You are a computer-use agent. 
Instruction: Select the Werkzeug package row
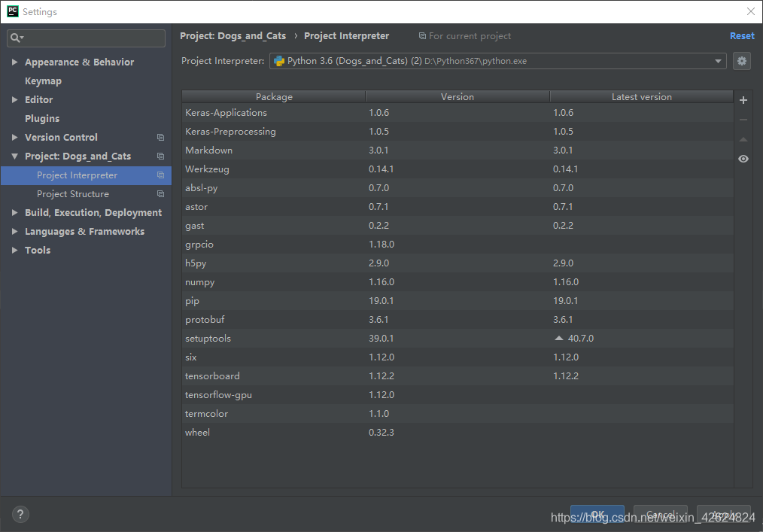click(457, 169)
